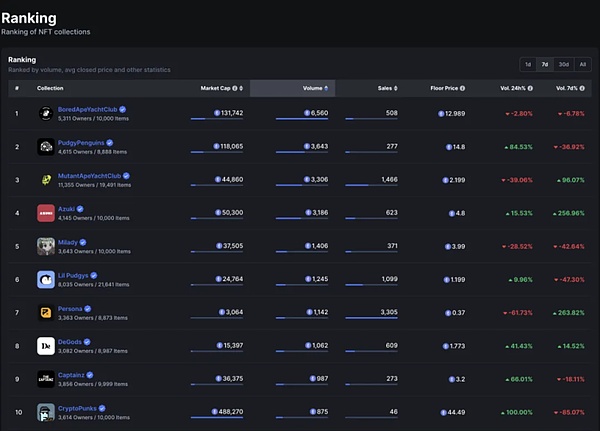Select the Milady collection thumbnail
The width and height of the screenshot is (600, 431).
(x=46, y=246)
